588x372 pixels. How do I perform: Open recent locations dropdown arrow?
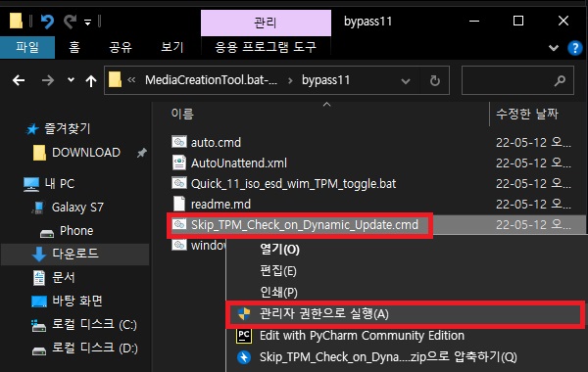tap(71, 80)
